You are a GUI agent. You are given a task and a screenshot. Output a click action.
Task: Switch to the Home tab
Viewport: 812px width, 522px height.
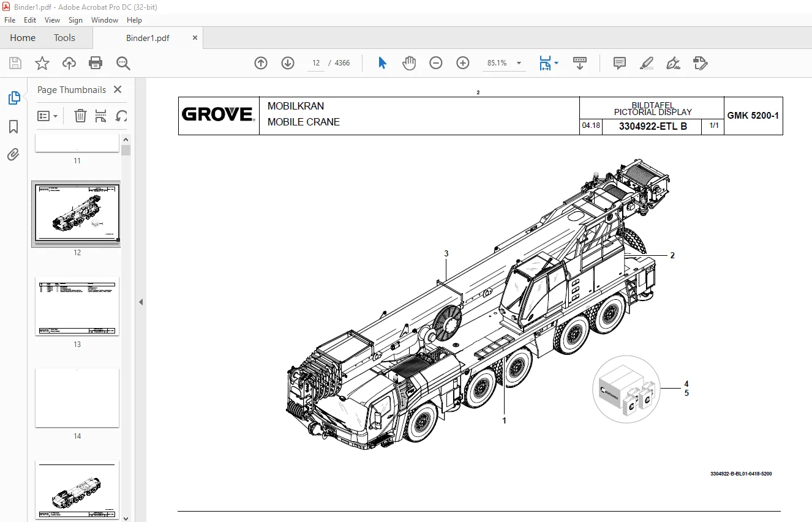23,38
